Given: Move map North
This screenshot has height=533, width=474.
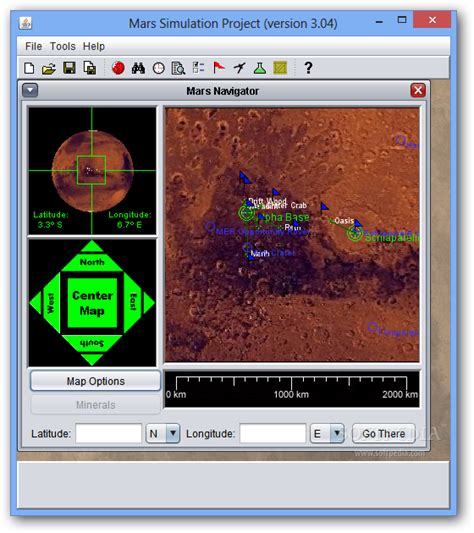Looking at the screenshot, I should [x=92, y=262].
